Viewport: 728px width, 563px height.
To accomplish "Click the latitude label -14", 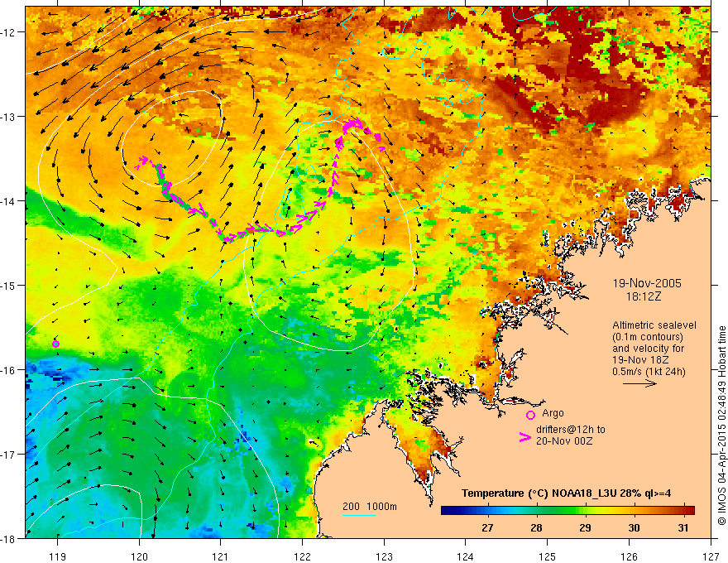I will (9, 200).
